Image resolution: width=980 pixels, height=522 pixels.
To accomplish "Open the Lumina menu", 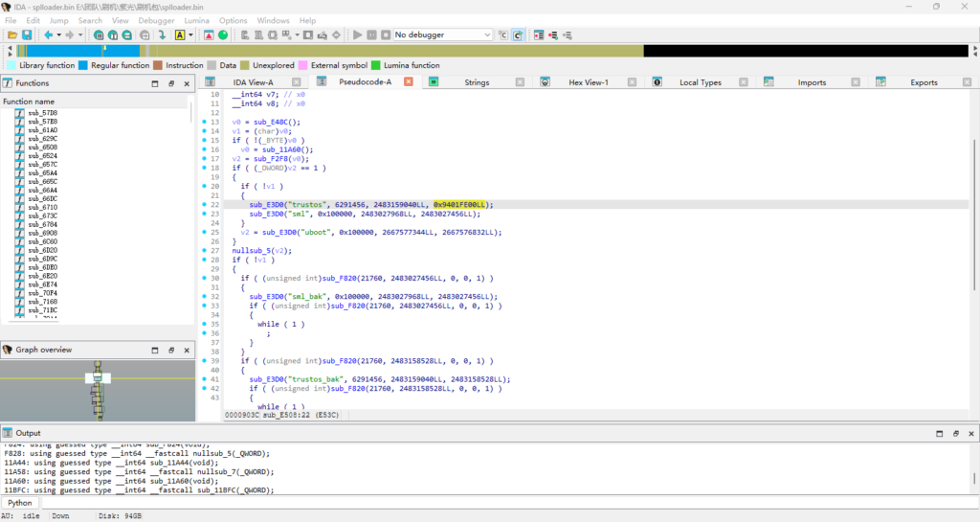I will pos(197,20).
